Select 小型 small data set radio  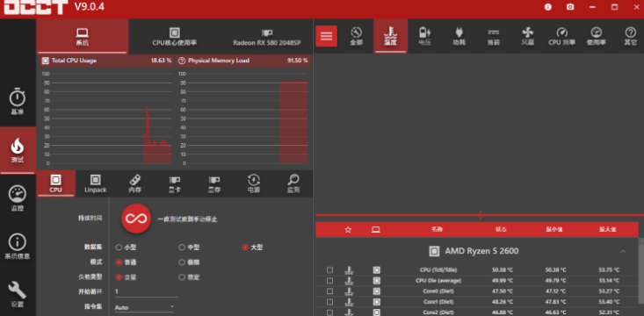tap(119, 248)
